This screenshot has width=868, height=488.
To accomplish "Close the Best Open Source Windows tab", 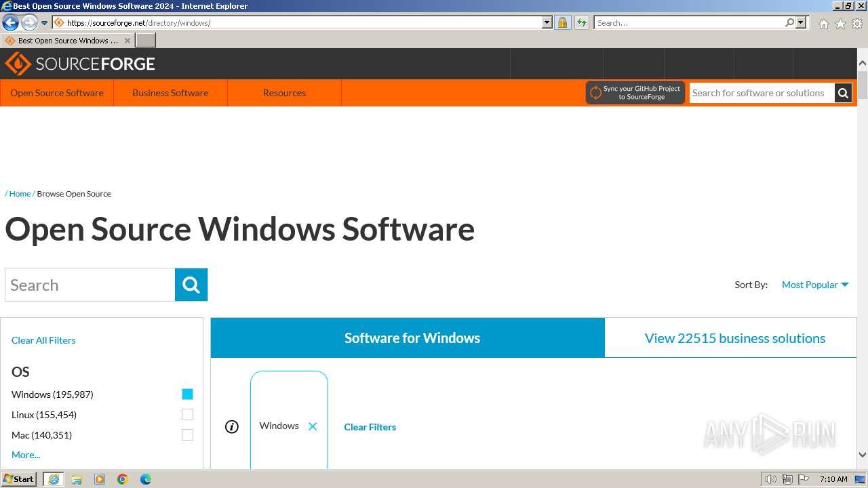I will 127,41.
